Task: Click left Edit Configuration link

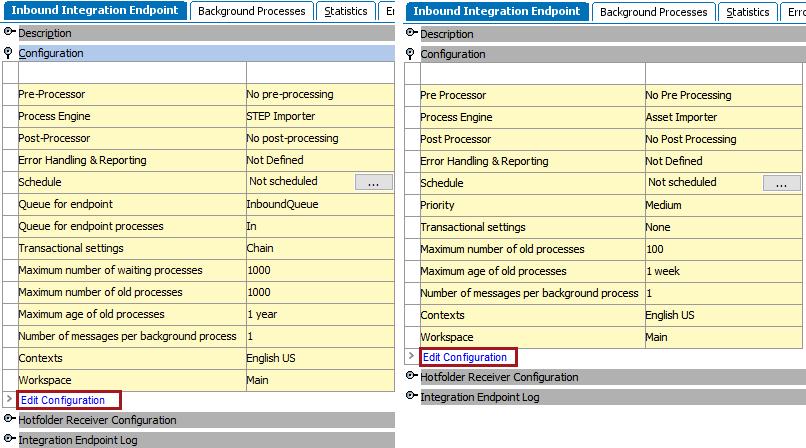Action: point(63,400)
